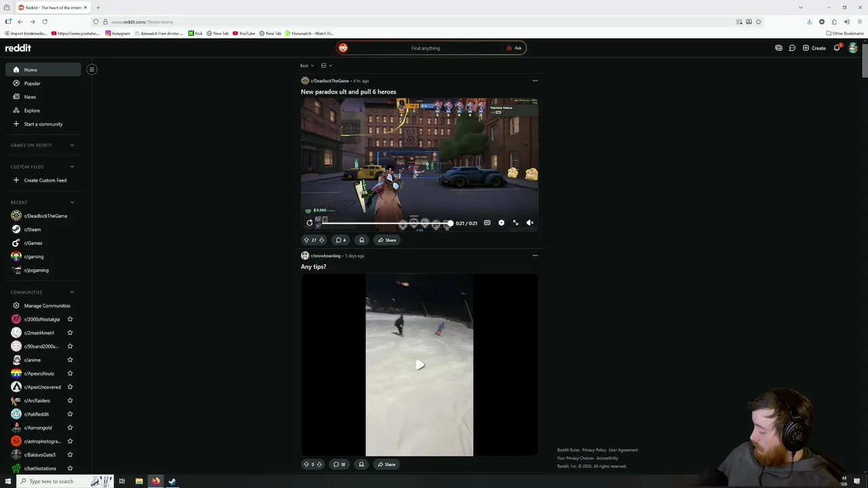Open the Reddit advertise icon in the header
Screen dimensions: 868x488
(x=778, y=48)
